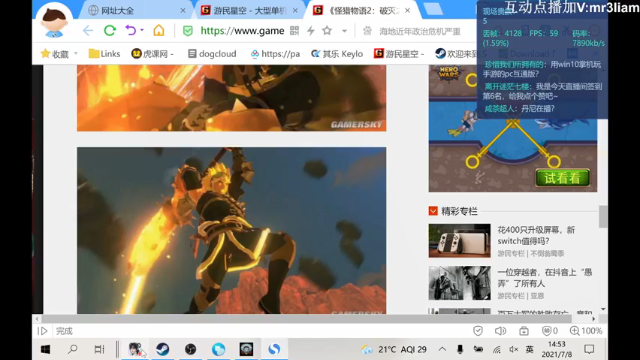Mute page with status bar speaker icon
This screenshot has height=360, width=640.
point(500,331)
